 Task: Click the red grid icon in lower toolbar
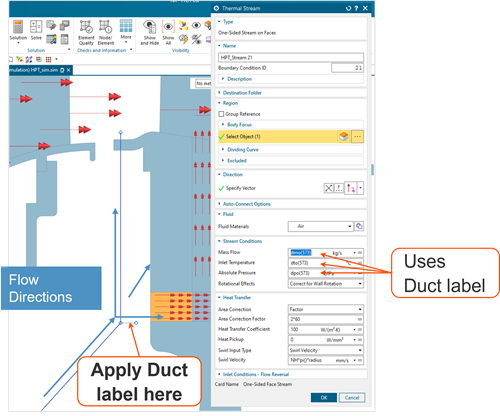49,59
